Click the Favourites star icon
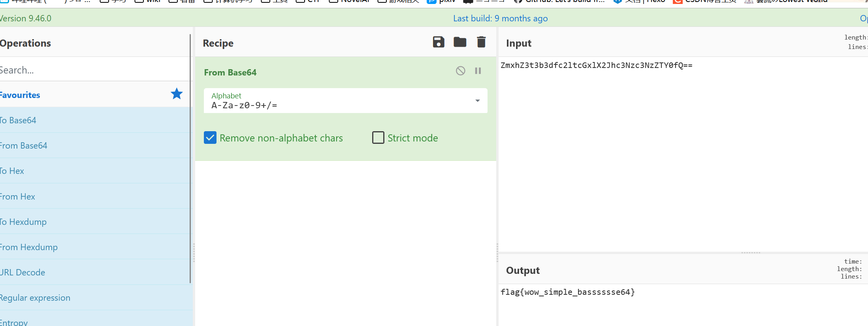Screen dimensions: 868x326 coord(177,94)
